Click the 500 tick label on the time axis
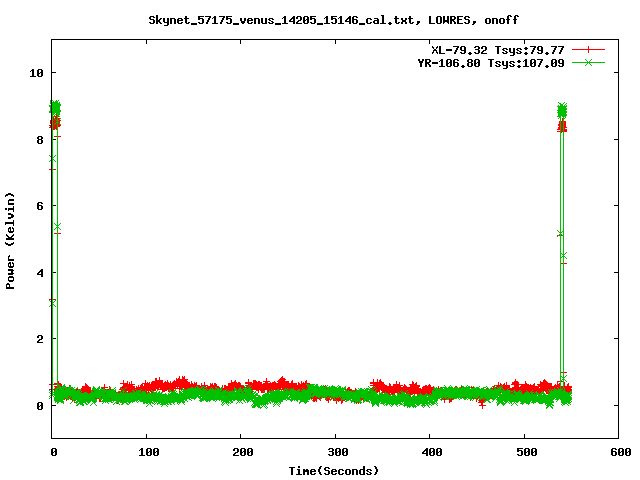The width and height of the screenshot is (640, 480). [x=523, y=452]
